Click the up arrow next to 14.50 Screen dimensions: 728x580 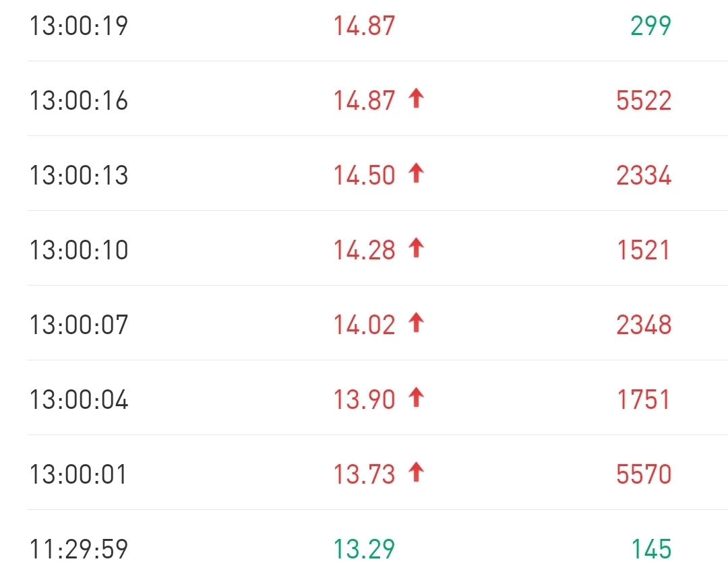point(416,174)
